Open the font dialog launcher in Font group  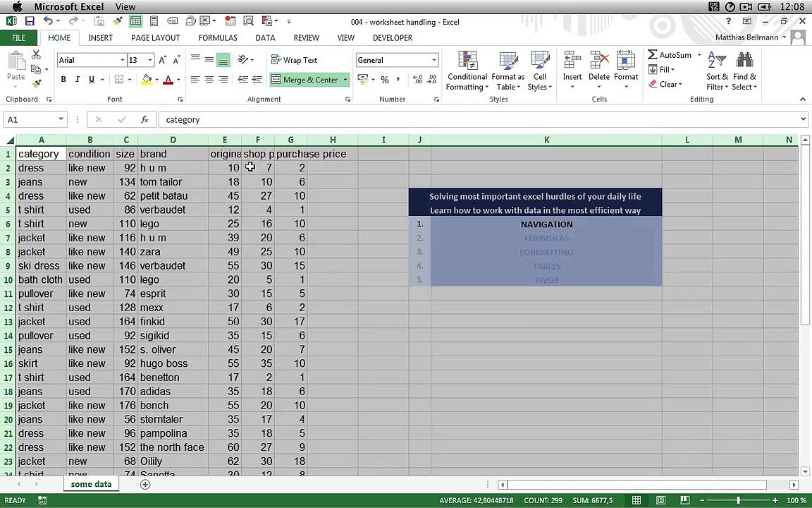point(180,99)
